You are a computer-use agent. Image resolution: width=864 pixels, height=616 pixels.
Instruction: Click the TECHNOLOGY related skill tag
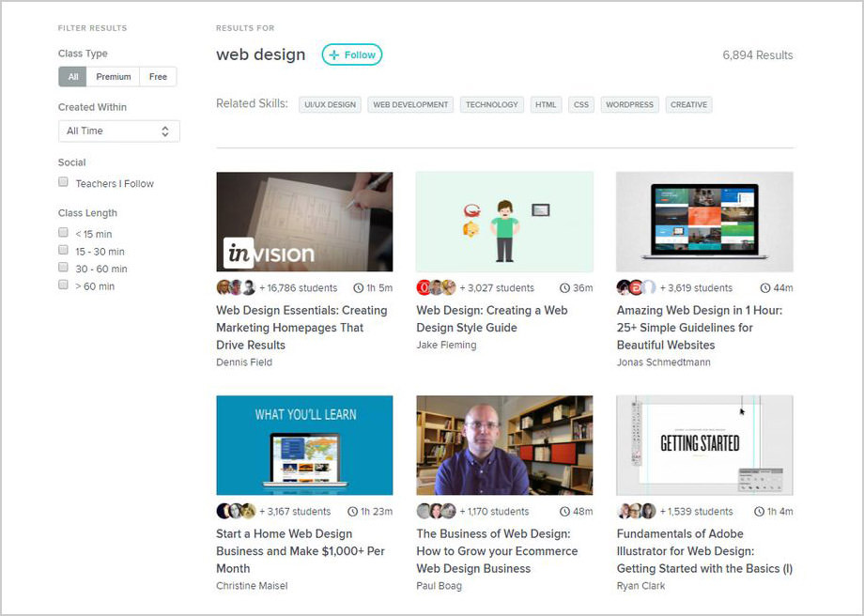[x=492, y=104]
